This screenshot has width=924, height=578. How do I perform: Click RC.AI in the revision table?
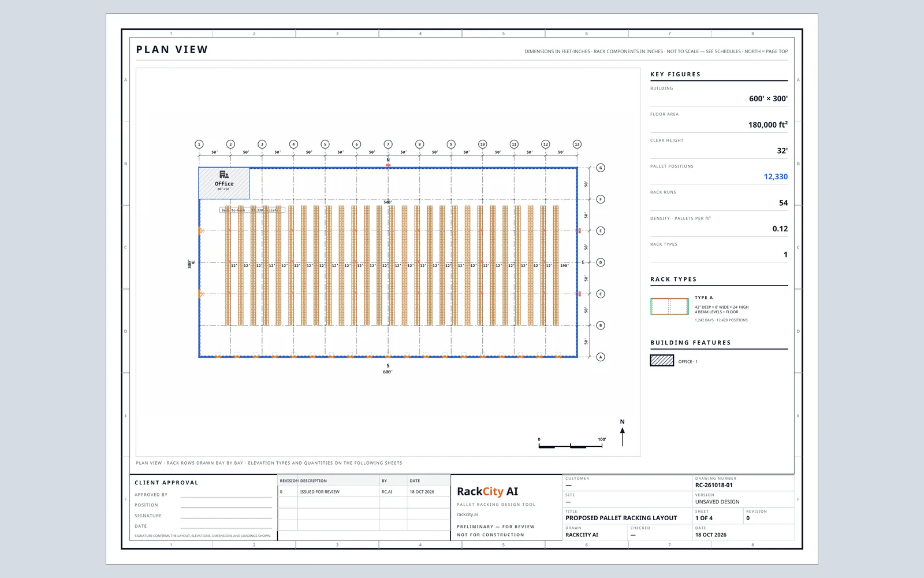(387, 492)
